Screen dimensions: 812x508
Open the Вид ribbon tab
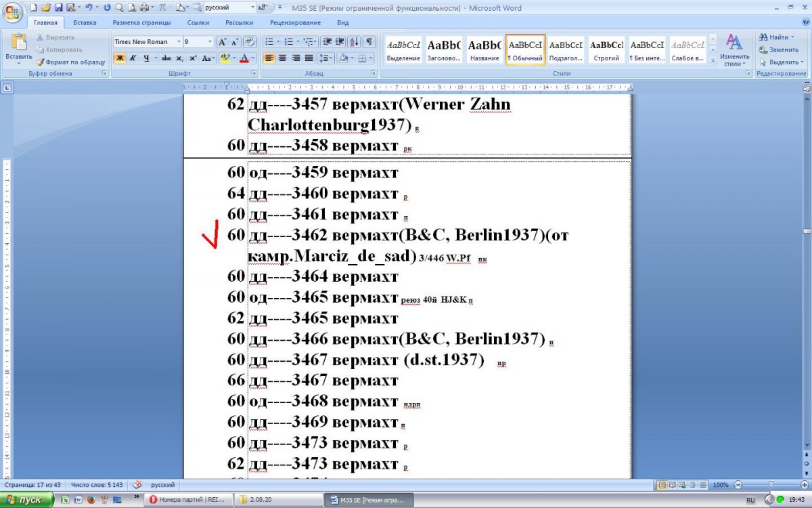(343, 22)
